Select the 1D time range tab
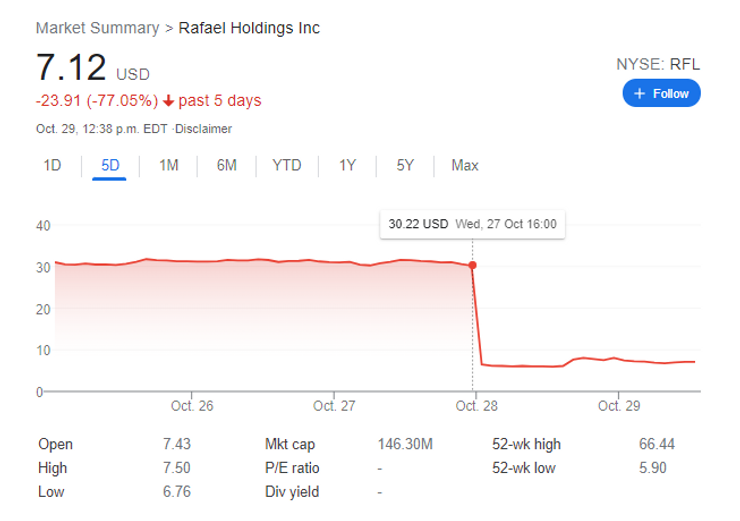Screen dimensions: 740x521 pos(52,165)
